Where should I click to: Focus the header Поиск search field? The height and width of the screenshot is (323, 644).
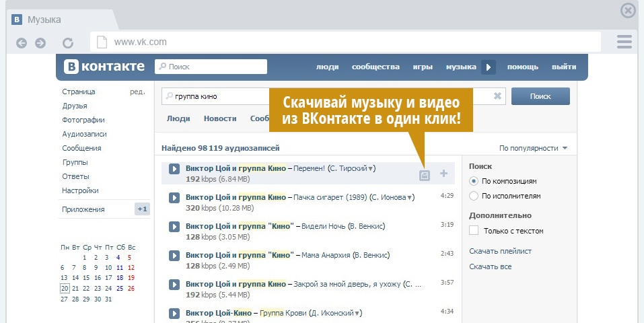pyautogui.click(x=211, y=67)
